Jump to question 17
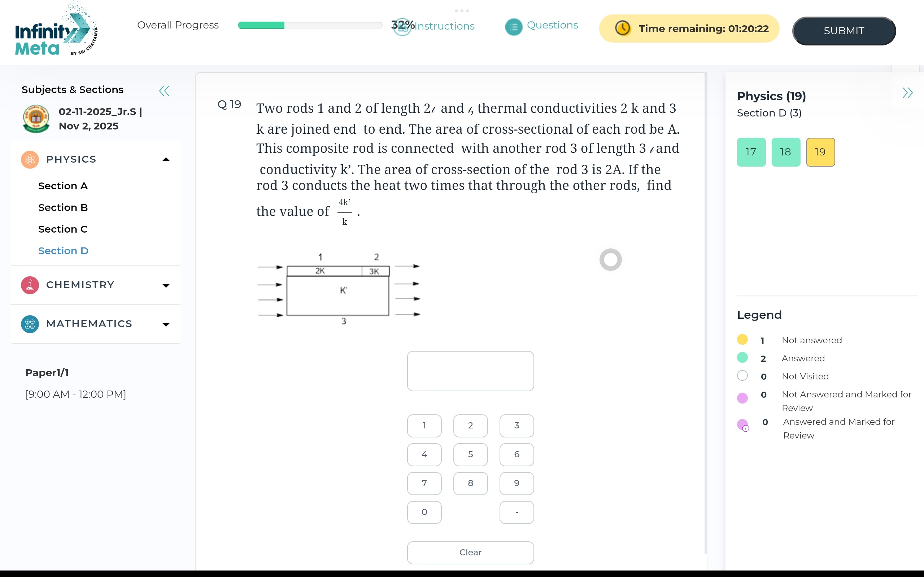The image size is (924, 577). (x=751, y=152)
